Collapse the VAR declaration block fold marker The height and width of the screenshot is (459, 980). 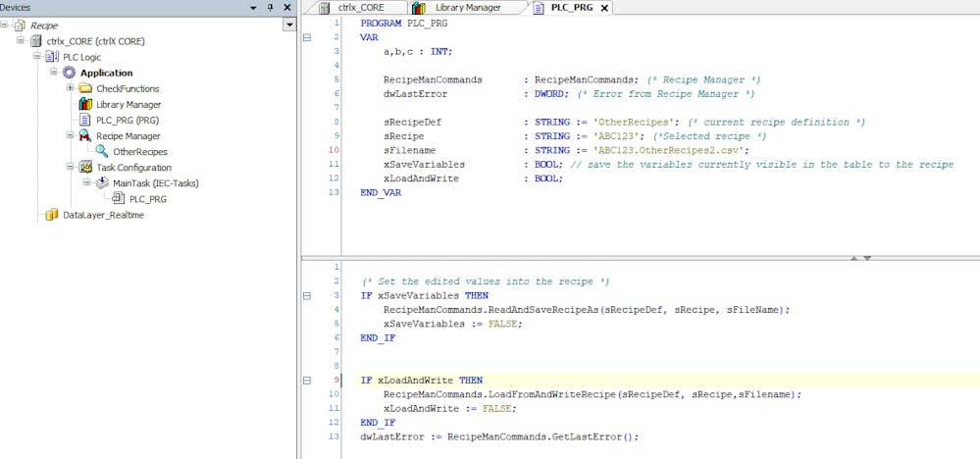[306, 37]
